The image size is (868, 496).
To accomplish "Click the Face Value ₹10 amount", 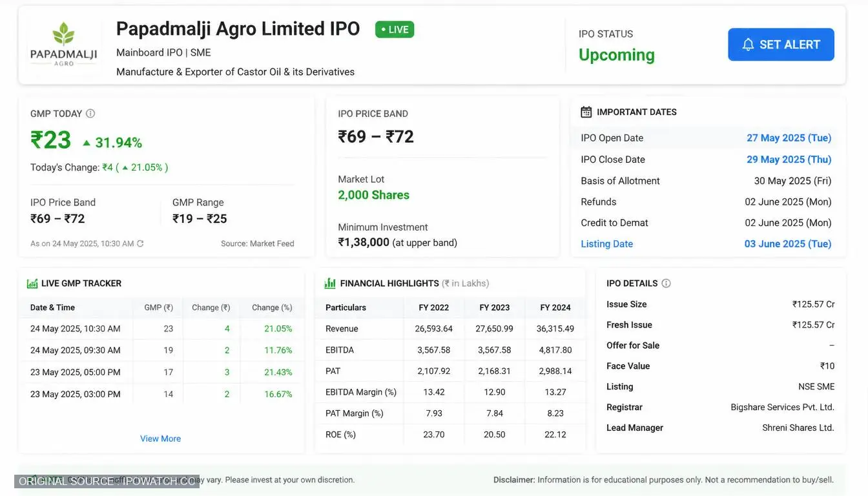I will 827,366.
